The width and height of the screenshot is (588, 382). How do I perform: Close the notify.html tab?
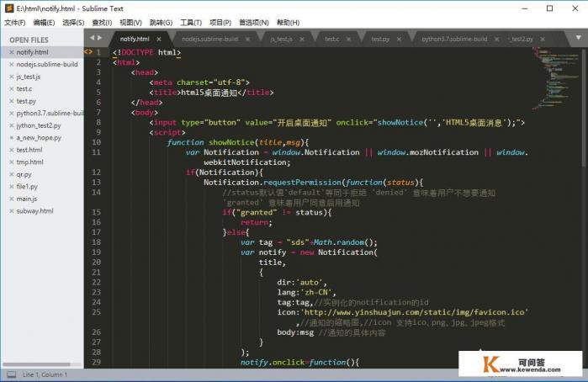(x=159, y=39)
